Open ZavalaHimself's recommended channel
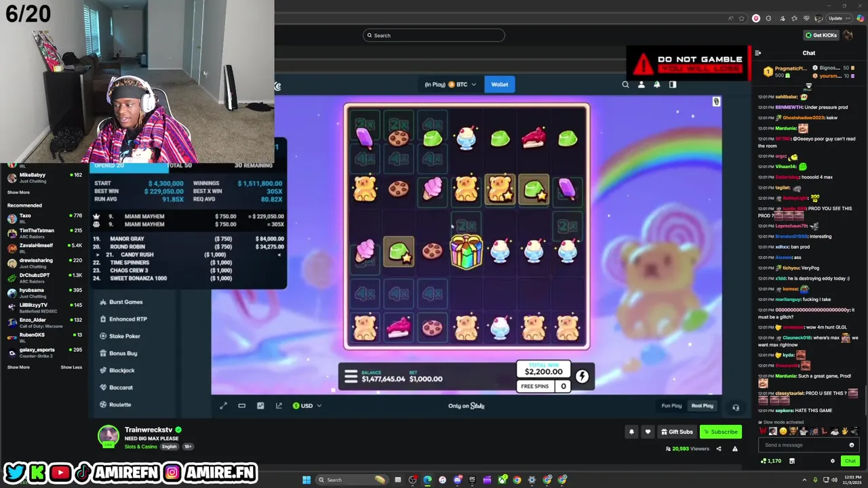Image resolution: width=868 pixels, height=488 pixels. click(x=44, y=247)
